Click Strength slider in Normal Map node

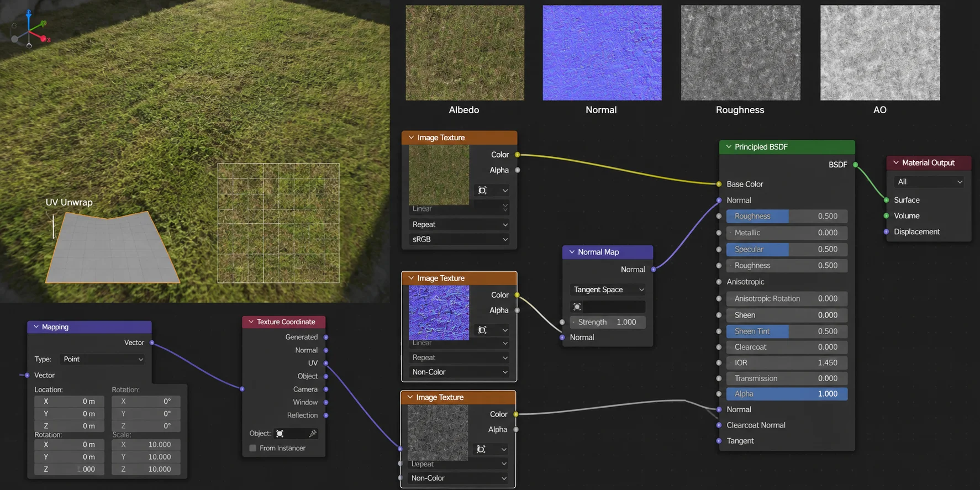click(608, 322)
